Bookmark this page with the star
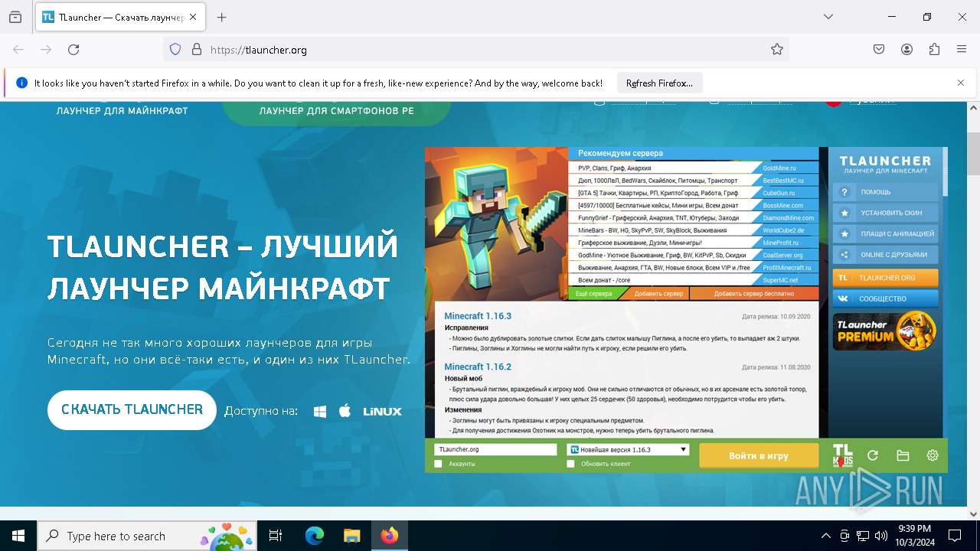Image resolution: width=980 pixels, height=551 pixels. (777, 50)
